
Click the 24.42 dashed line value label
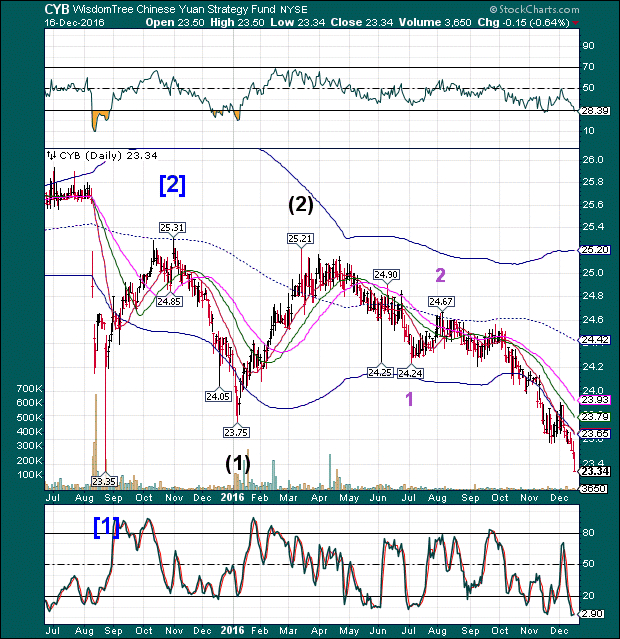595,340
